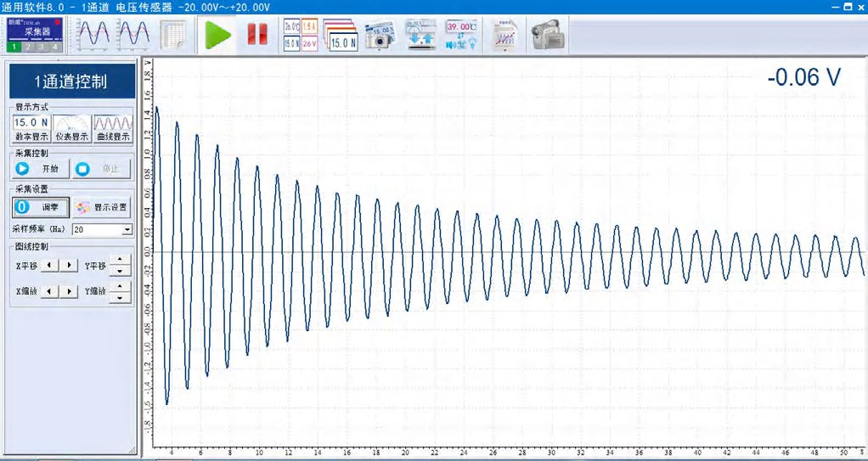Click the video camcorder icon
This screenshot has width=868, height=461.
(x=548, y=35)
